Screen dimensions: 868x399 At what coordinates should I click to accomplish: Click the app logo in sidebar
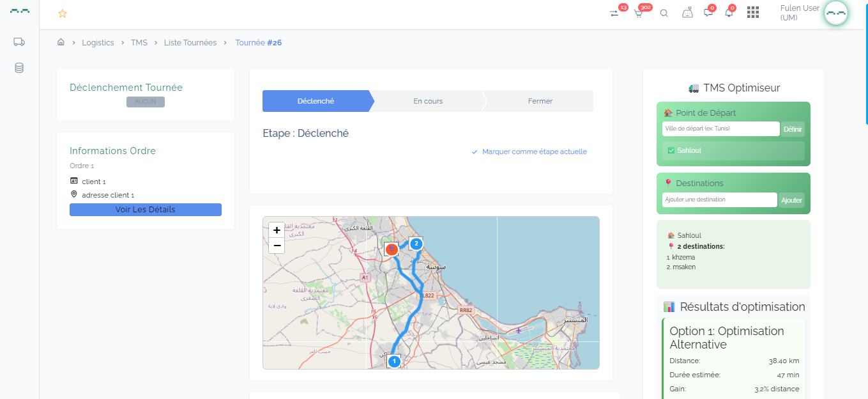tap(19, 12)
